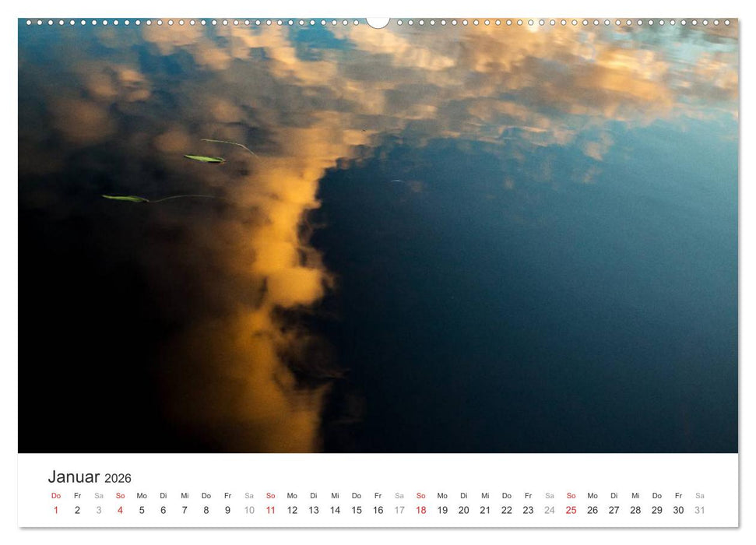756x545 pixels.
Task: Click the gray date 31
Action: [x=699, y=509]
